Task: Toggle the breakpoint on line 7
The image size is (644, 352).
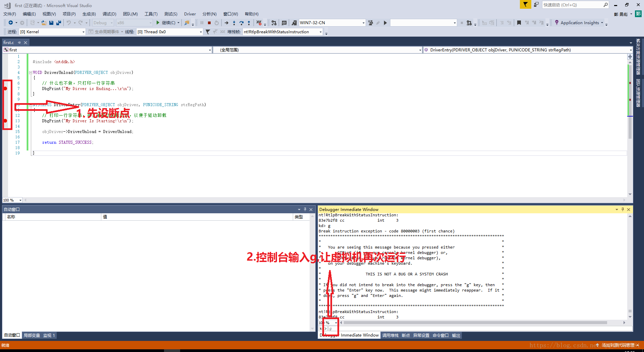Action: 5,89
